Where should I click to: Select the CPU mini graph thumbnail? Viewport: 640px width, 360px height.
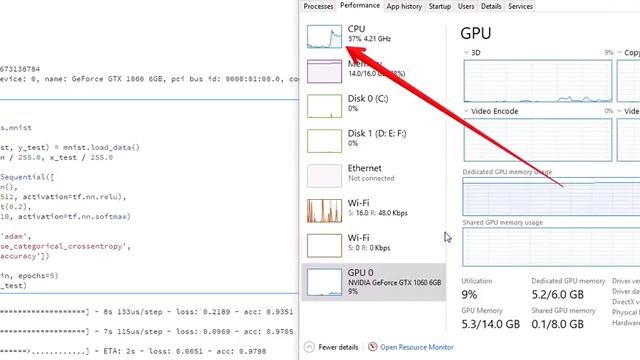point(324,37)
